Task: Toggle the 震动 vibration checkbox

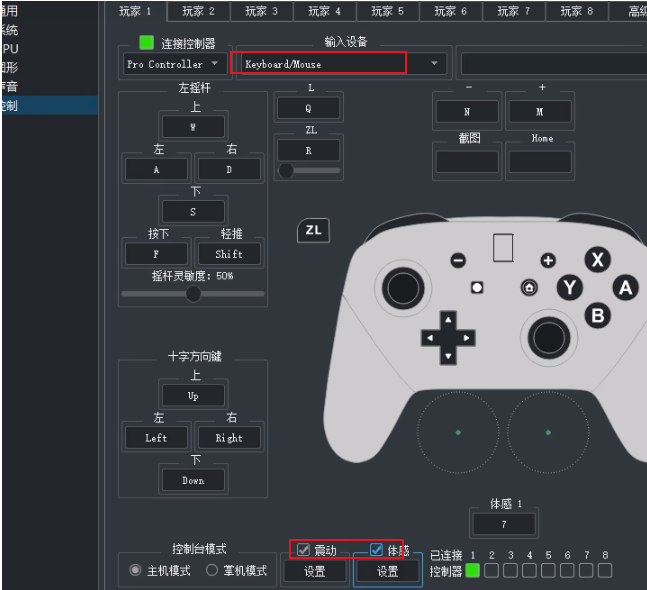Action: point(304,550)
